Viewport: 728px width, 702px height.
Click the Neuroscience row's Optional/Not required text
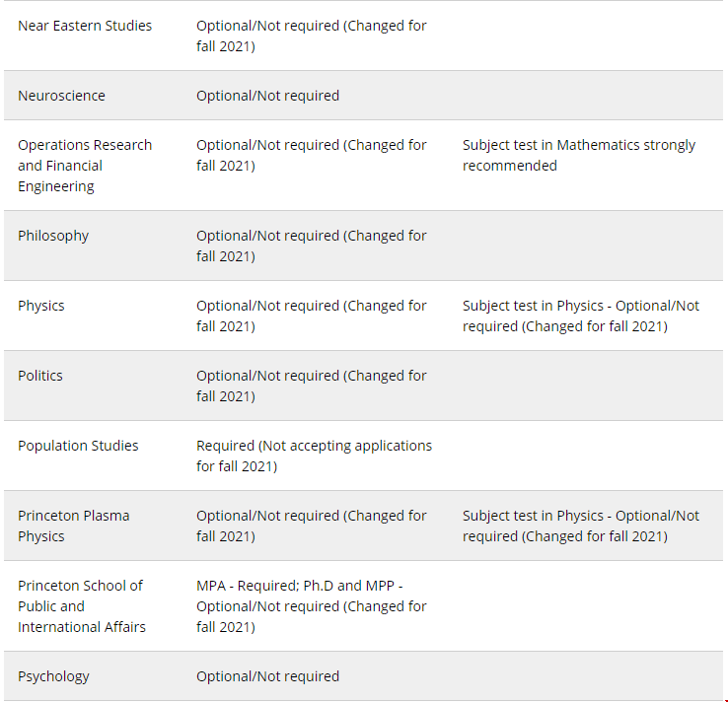(267, 96)
